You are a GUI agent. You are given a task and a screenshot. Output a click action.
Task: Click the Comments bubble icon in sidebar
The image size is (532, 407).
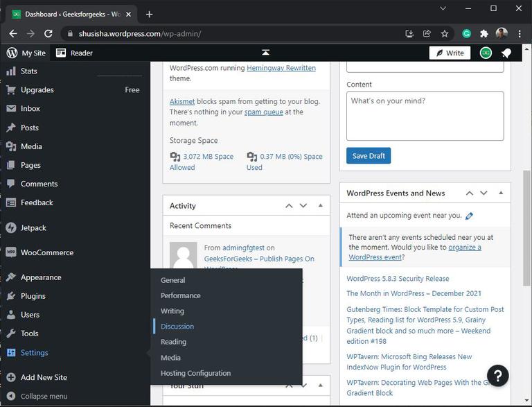[x=11, y=184]
